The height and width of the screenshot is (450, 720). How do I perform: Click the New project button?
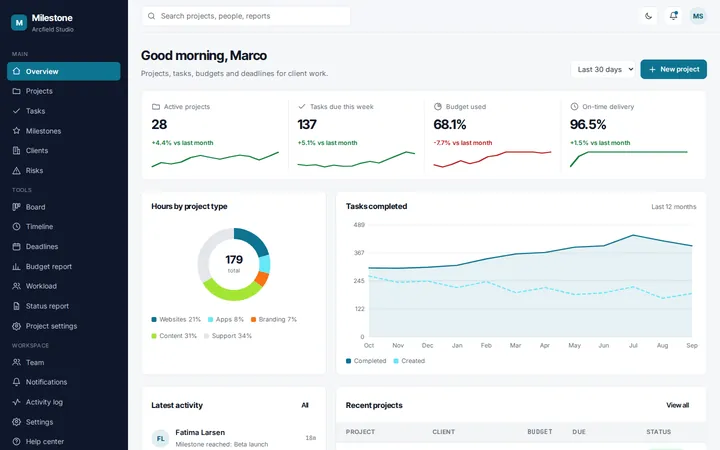[x=674, y=69]
